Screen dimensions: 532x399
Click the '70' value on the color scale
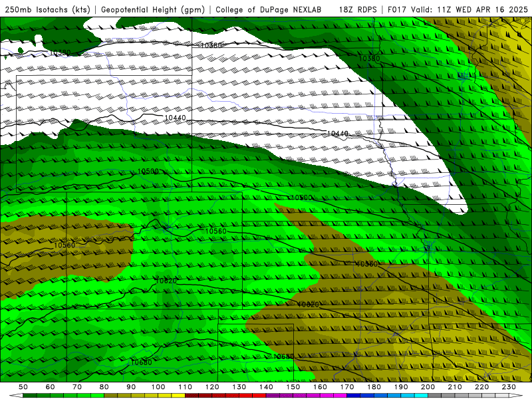(77, 387)
